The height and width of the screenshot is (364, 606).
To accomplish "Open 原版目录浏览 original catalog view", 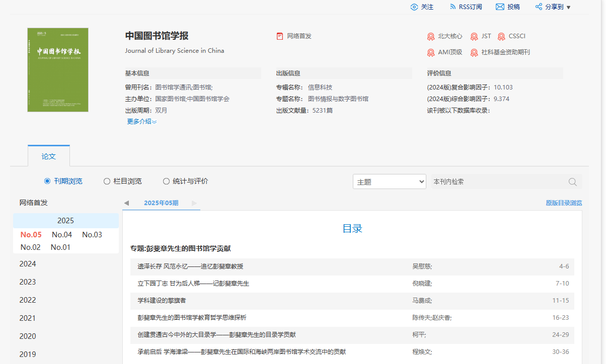I will click(564, 203).
